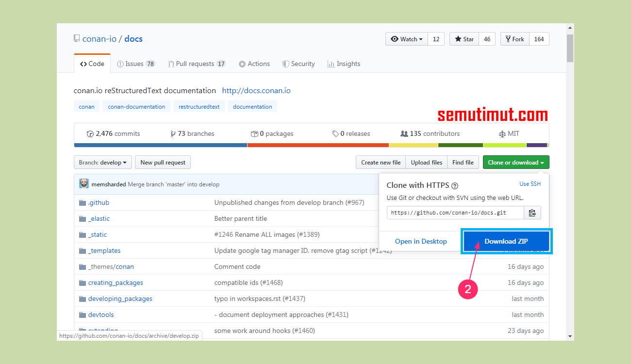Toggle the Clone or download dropdown
Image resolution: width=631 pixels, height=364 pixels.
(516, 163)
